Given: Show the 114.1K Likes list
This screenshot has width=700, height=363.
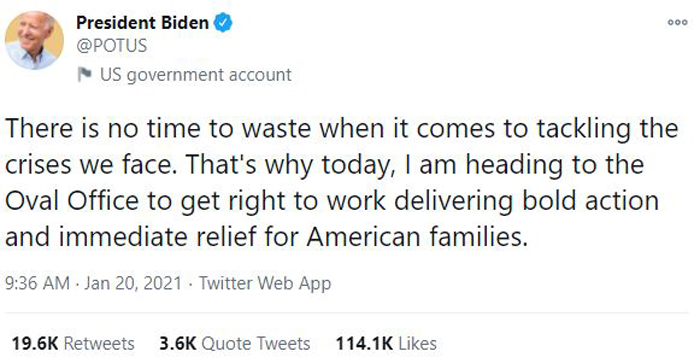Looking at the screenshot, I should [386, 343].
